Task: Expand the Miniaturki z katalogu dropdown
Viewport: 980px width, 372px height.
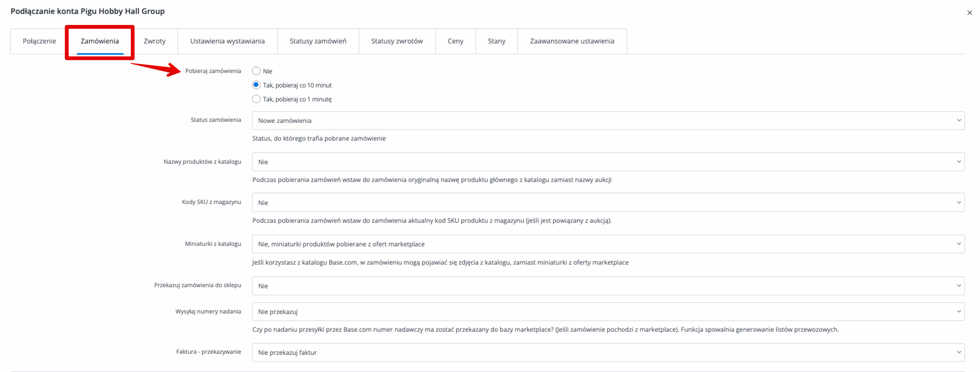Action: [608, 244]
